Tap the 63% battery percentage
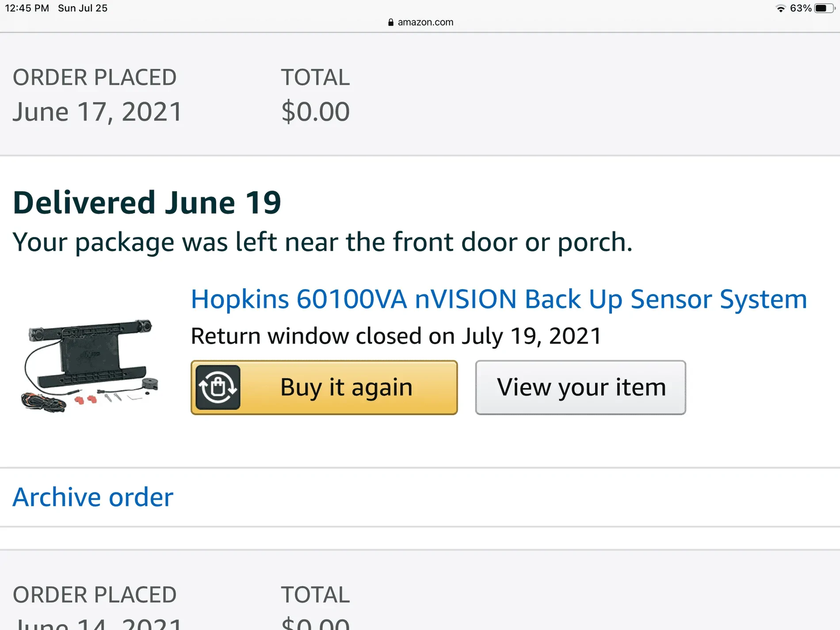The image size is (840, 630). point(800,8)
